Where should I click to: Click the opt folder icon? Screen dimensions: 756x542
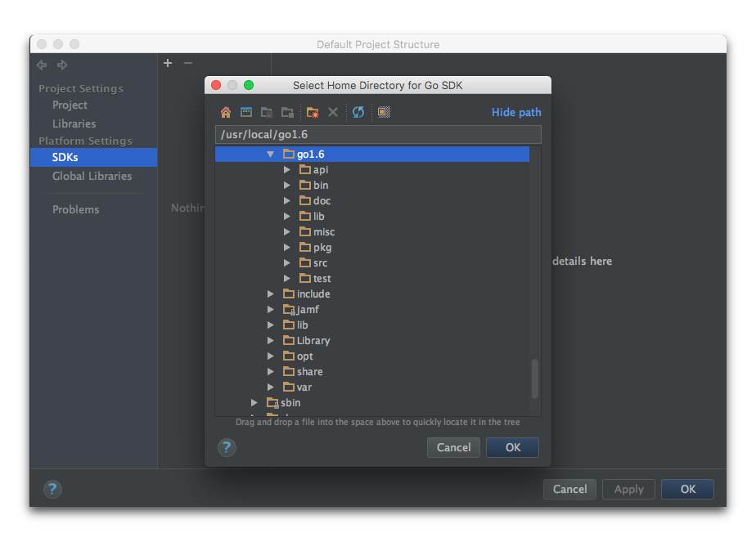289,356
